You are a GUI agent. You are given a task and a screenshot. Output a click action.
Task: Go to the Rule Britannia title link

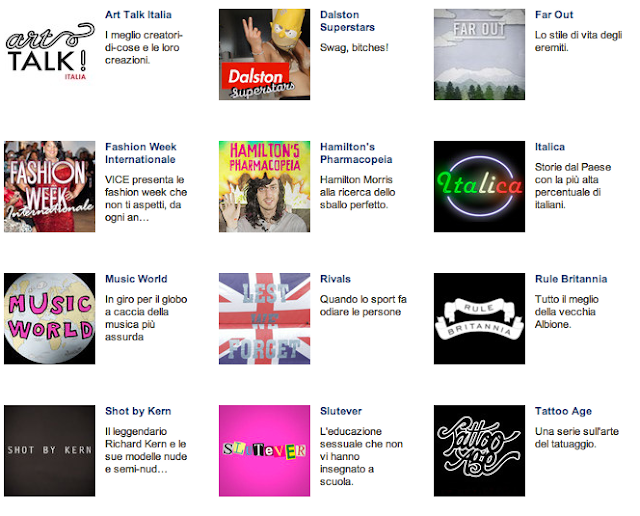[571, 279]
